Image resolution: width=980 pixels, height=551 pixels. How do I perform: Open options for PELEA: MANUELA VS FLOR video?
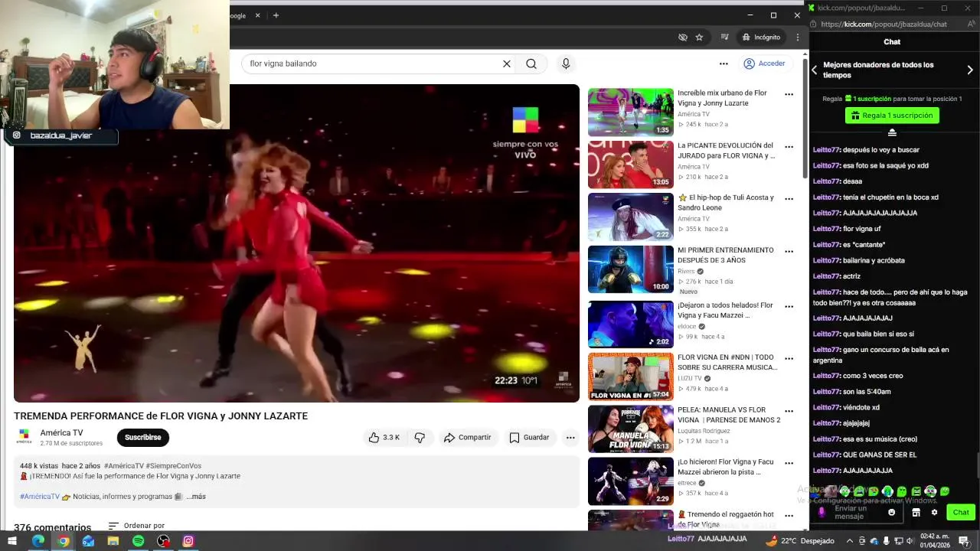point(789,412)
